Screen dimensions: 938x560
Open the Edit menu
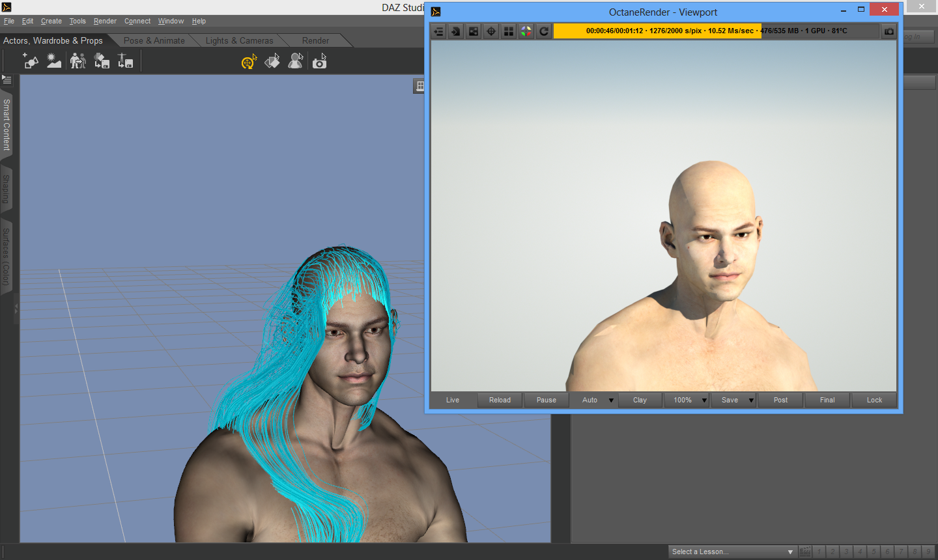[x=27, y=21]
